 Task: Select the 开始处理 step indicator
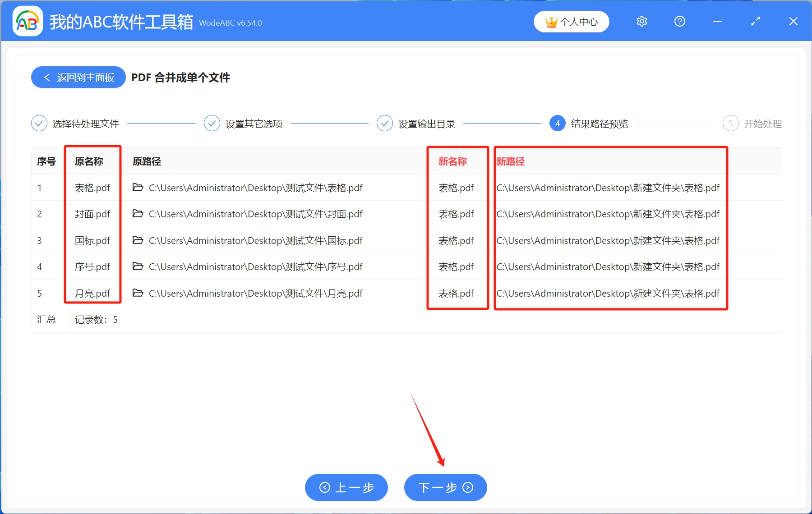coord(762,124)
